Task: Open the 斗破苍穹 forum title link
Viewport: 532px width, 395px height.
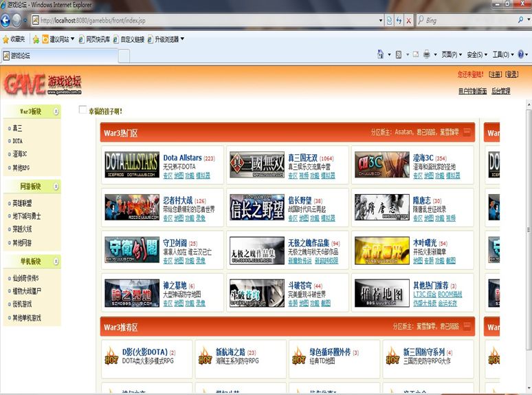Action: [x=300, y=286]
